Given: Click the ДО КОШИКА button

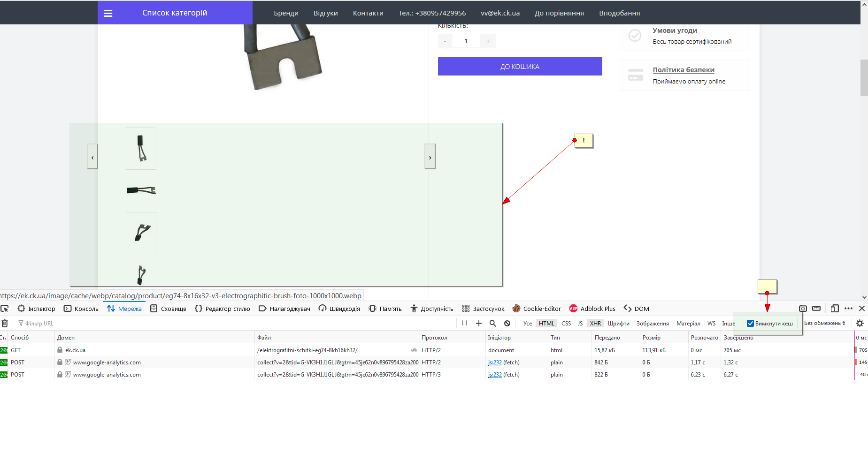Looking at the screenshot, I should 520,66.
